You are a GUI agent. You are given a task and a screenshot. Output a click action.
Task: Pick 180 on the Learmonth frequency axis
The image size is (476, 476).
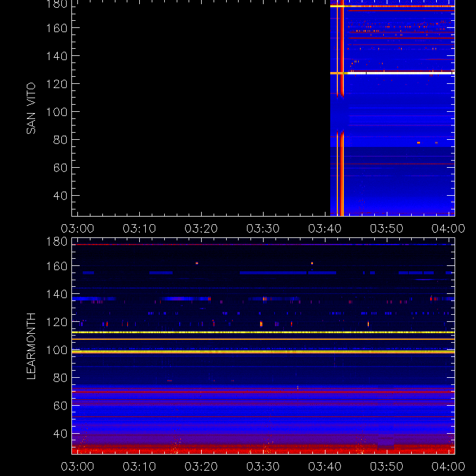[57, 242]
